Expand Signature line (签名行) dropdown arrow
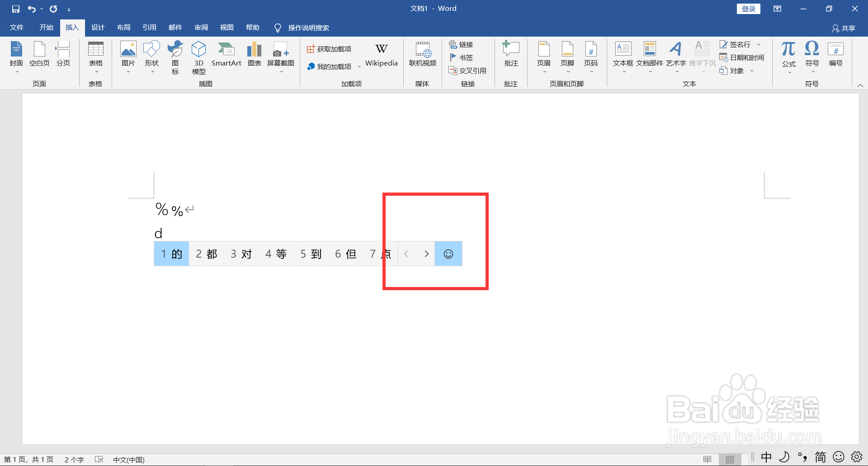The width and height of the screenshot is (868, 466). [x=759, y=44]
